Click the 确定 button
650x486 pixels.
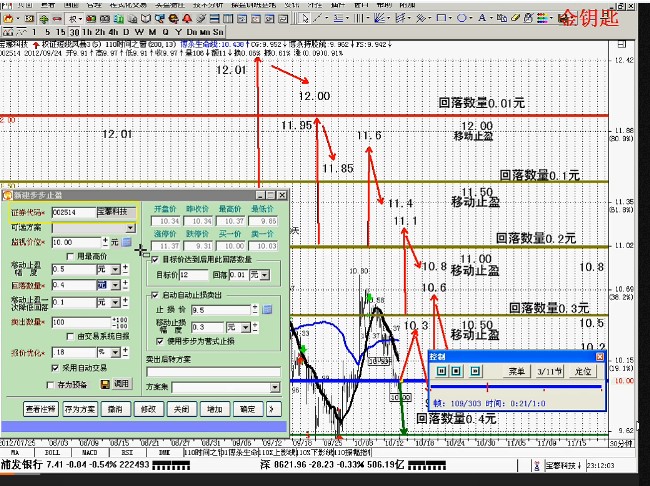click(247, 409)
